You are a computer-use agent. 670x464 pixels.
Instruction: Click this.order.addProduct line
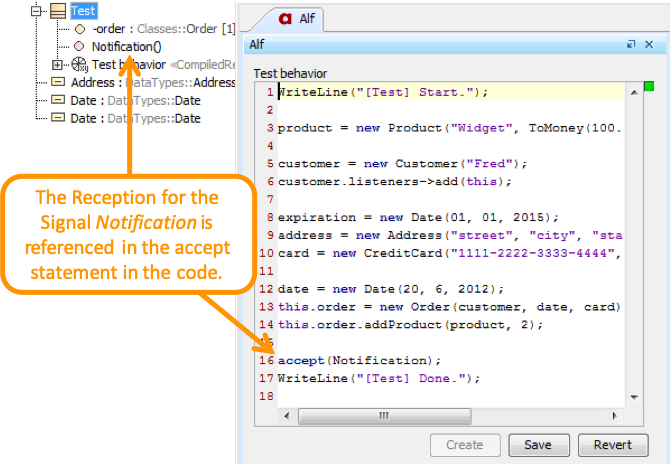411,325
